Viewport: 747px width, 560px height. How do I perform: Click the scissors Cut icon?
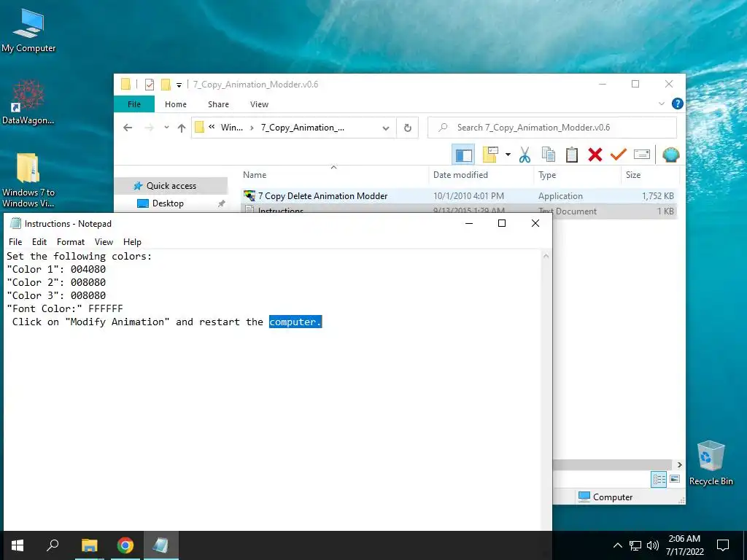pyautogui.click(x=525, y=155)
